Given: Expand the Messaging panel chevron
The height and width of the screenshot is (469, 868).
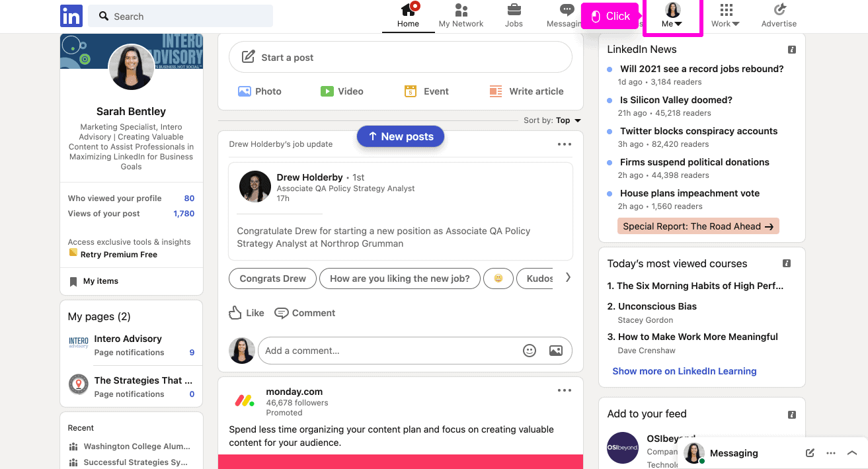Looking at the screenshot, I should (852, 453).
